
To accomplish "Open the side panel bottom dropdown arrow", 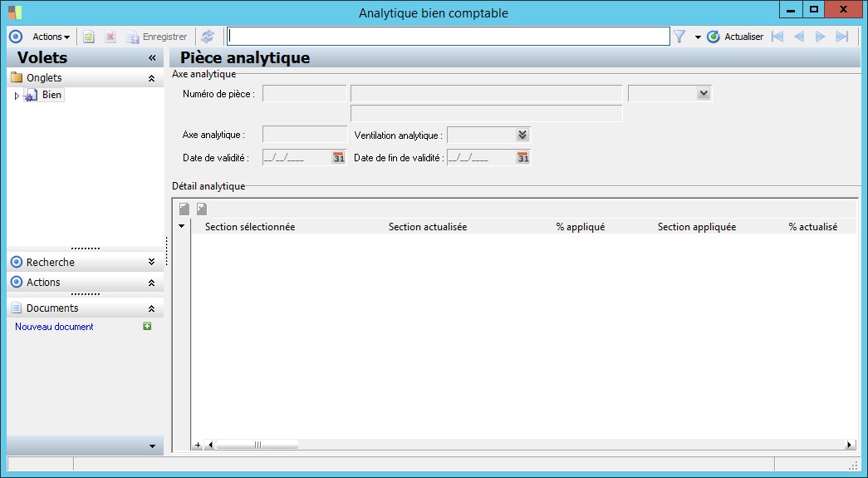I will (x=152, y=446).
